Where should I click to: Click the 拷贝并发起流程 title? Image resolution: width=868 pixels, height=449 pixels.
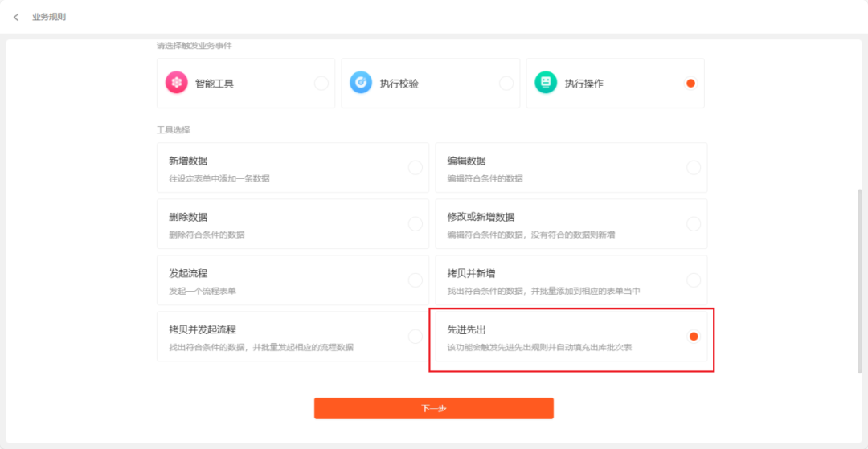tap(203, 330)
